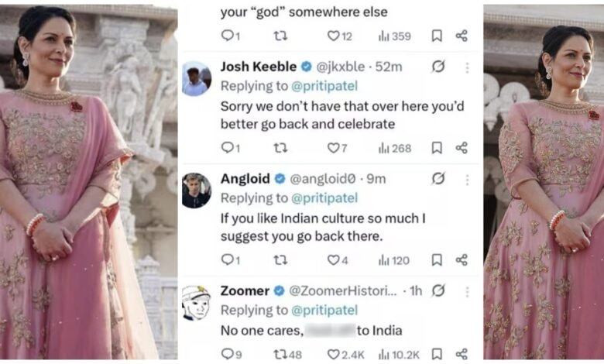604x364 pixels.
Task: Bookmark Josh Keeble's tweet
Action: click(437, 148)
